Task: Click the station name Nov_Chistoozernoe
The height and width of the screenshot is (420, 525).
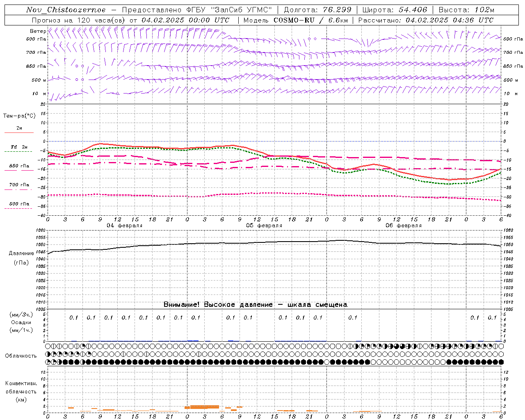Action: [x=66, y=10]
